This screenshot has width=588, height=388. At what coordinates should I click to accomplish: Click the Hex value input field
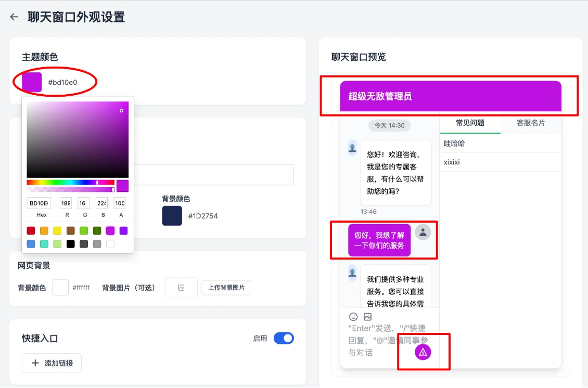39,203
